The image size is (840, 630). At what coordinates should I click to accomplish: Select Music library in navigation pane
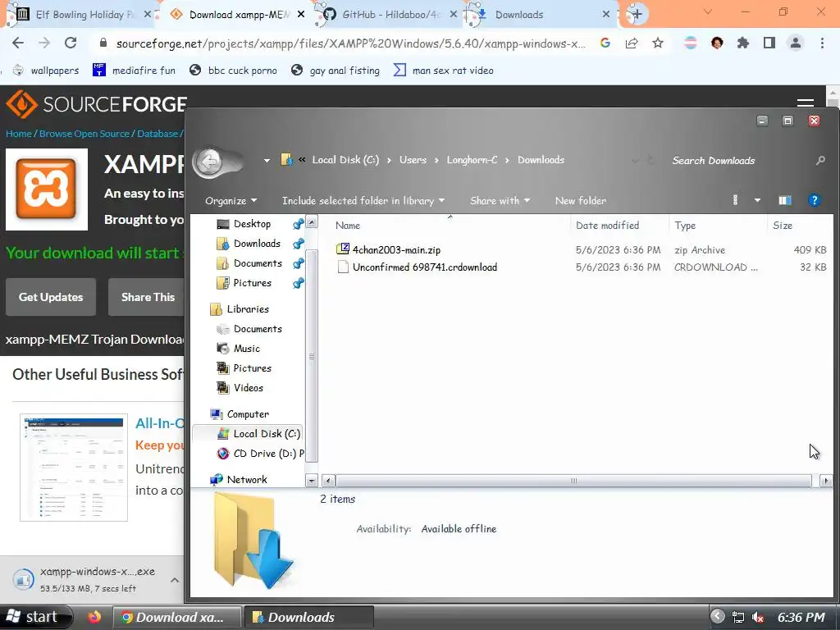pyautogui.click(x=246, y=348)
